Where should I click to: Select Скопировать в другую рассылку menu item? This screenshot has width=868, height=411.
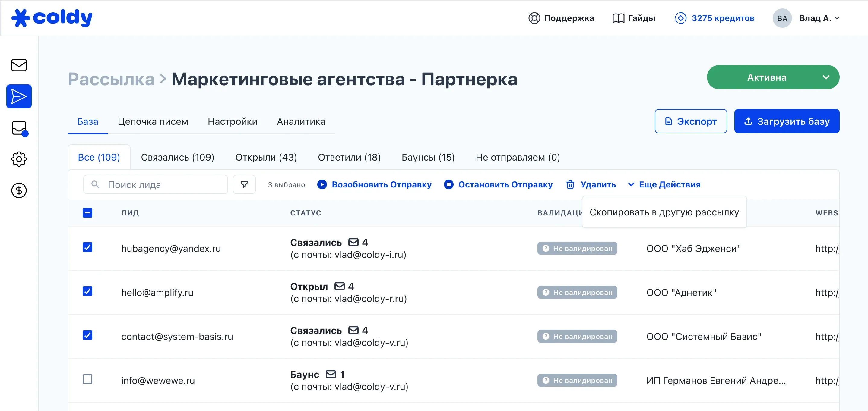pyautogui.click(x=664, y=212)
